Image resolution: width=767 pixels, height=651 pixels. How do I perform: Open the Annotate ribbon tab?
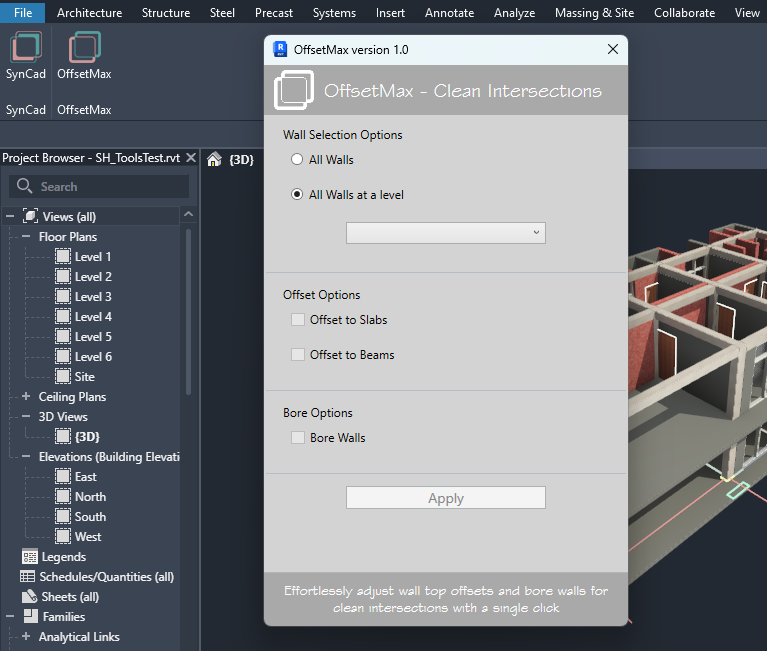449,12
